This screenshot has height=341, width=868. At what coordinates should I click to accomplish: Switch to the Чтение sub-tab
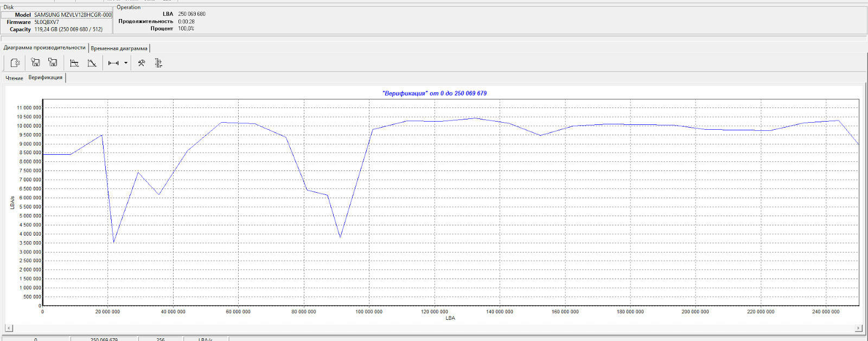(15, 78)
